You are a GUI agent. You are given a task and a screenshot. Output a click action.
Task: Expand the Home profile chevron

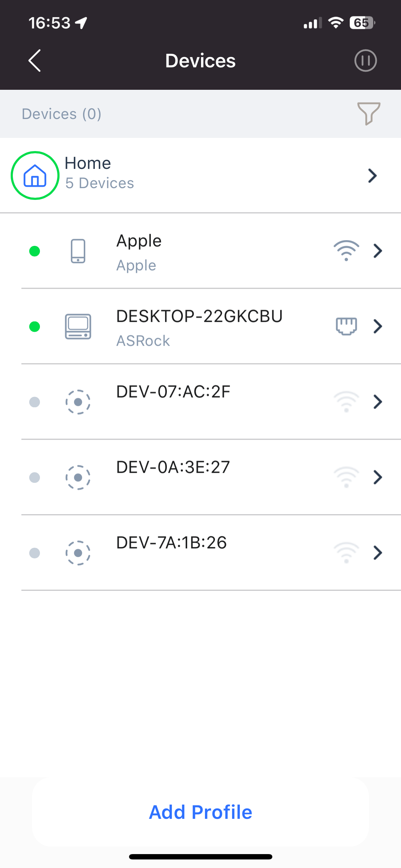click(372, 176)
